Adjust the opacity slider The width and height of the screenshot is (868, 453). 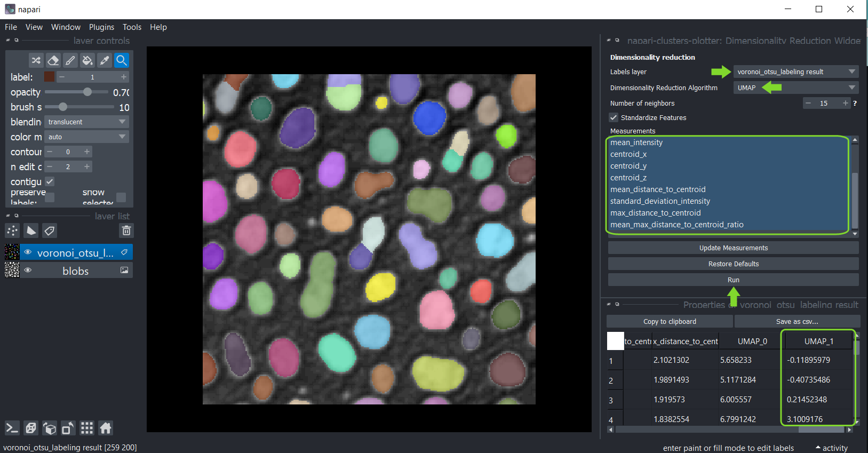click(87, 92)
